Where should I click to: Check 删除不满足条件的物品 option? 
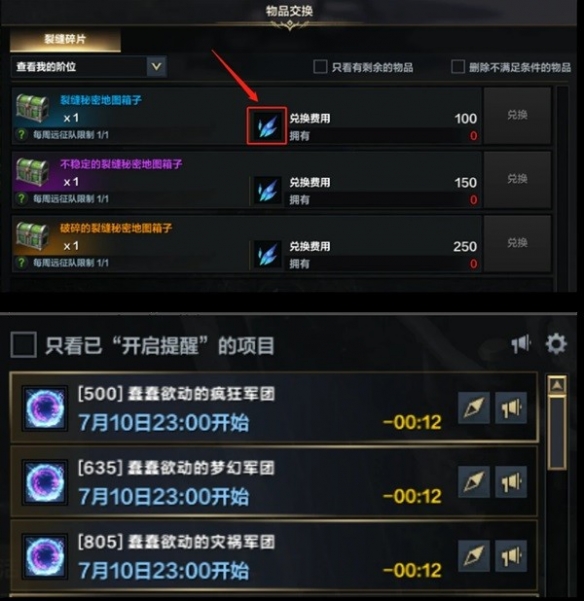[458, 66]
